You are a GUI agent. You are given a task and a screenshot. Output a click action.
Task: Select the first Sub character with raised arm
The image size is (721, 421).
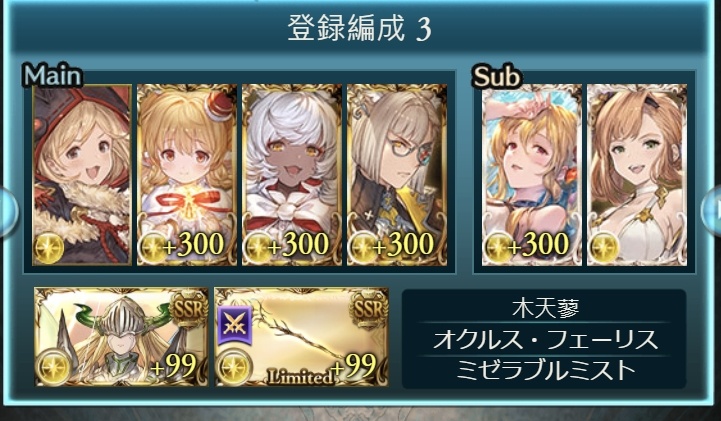pos(532,175)
